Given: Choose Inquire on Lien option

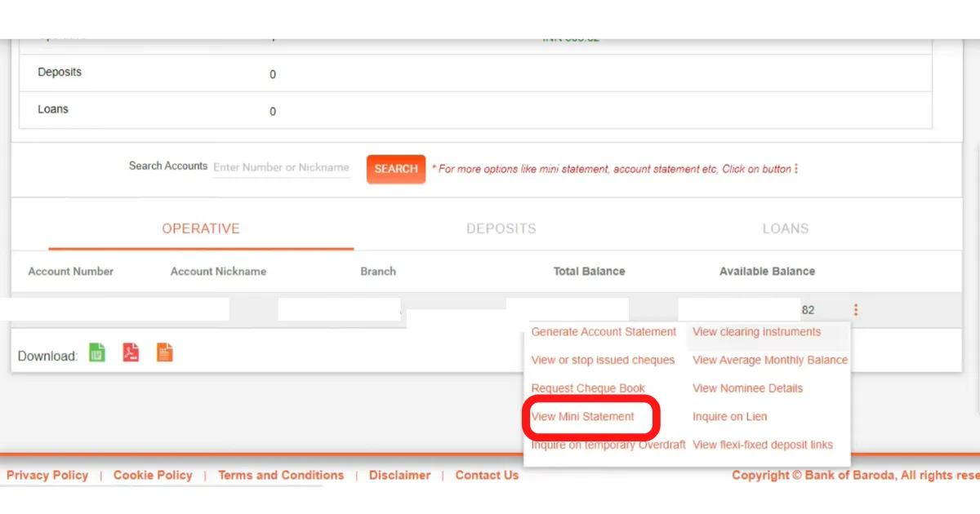Looking at the screenshot, I should click(730, 417).
